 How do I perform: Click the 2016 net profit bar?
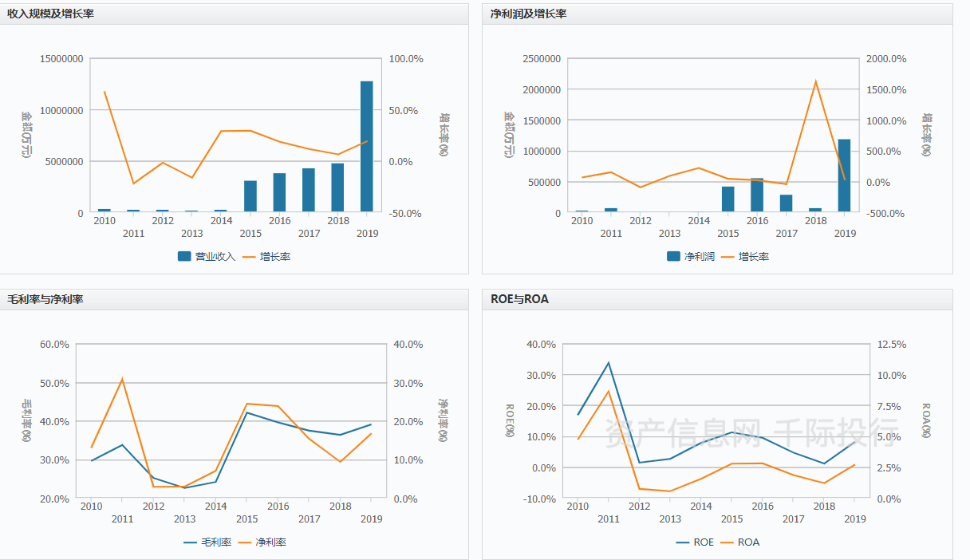[x=757, y=195]
